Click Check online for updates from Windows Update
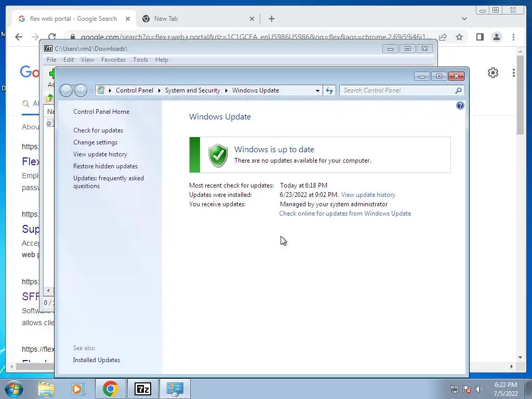The height and width of the screenshot is (399, 532). click(x=345, y=214)
